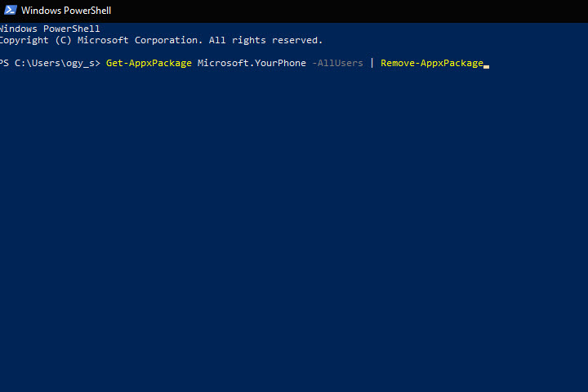Click the Remove-AppxPackage cmdlet text
588x392 pixels.
[x=432, y=63]
